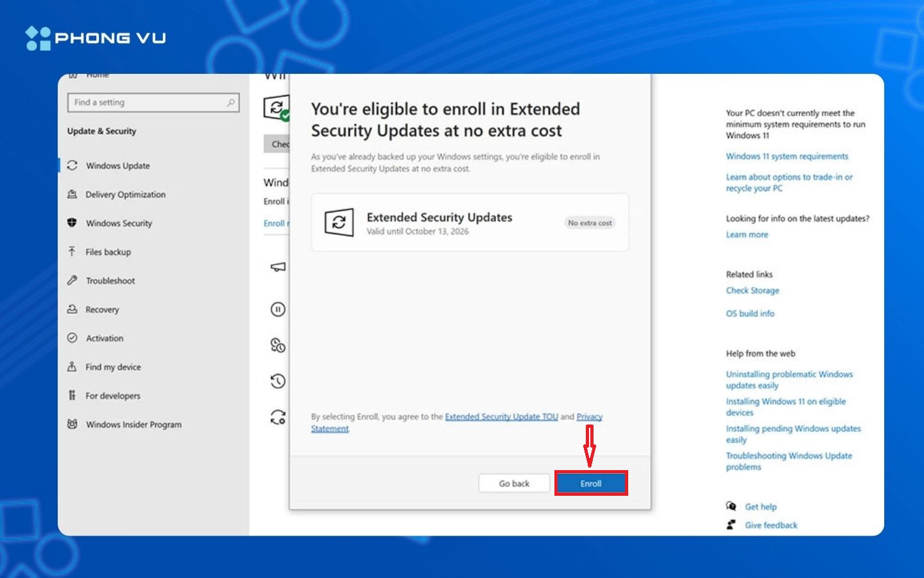924x578 pixels.
Task: Open Installing Windows 11 on eligible devices
Action: pos(786,407)
